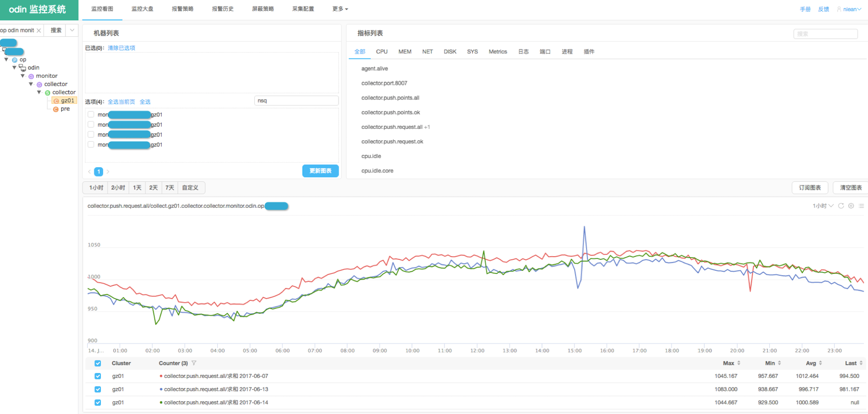Click the chart list menu icon
The height and width of the screenshot is (414, 868).
(x=861, y=206)
